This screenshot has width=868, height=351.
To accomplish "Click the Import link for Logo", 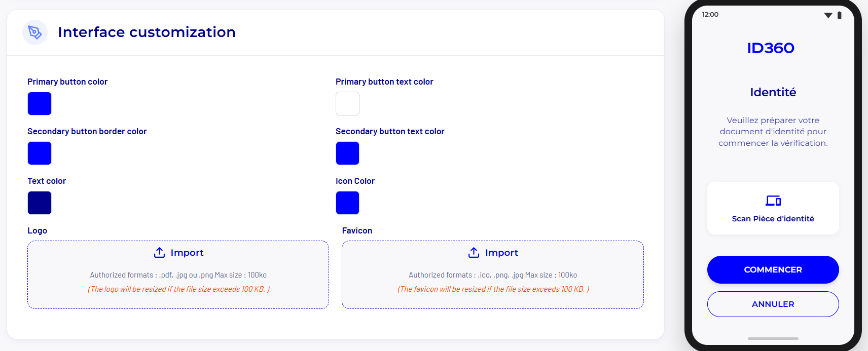I will [187, 253].
